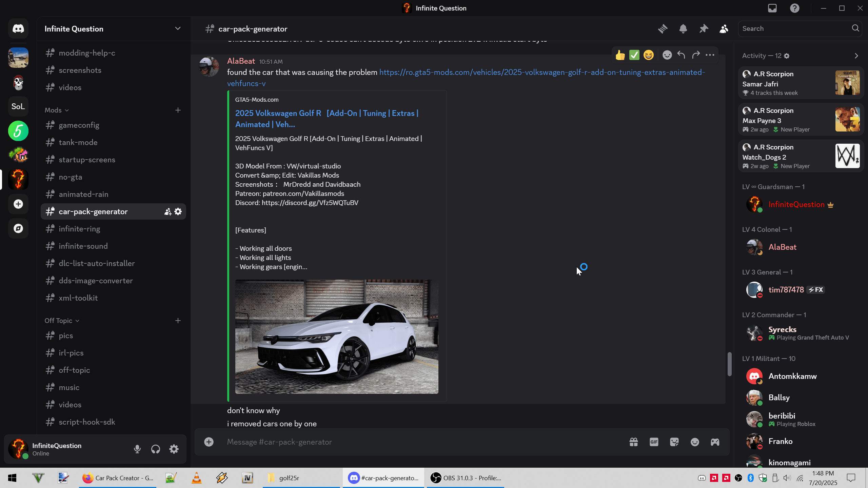Open the modding-help-c channel
Image resolution: width=868 pixels, height=488 pixels.
pyautogui.click(x=113, y=53)
